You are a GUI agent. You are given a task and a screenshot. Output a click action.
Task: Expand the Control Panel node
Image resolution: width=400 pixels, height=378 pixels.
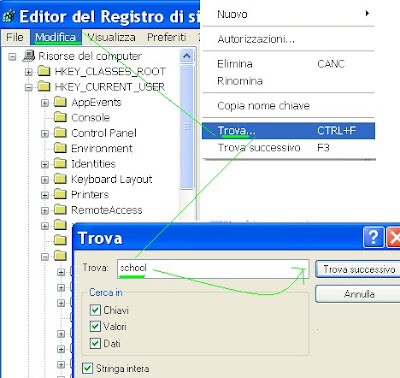[x=45, y=134]
